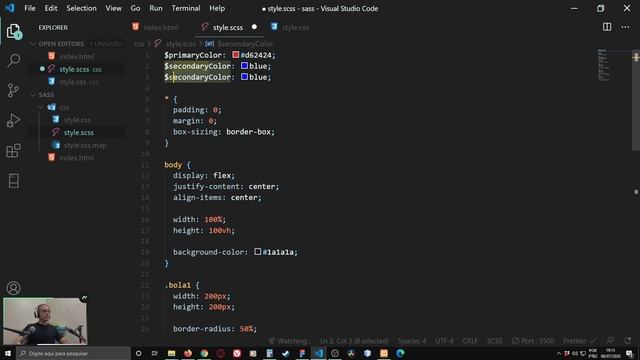Open the Accounts icon in activity bar

point(13,288)
